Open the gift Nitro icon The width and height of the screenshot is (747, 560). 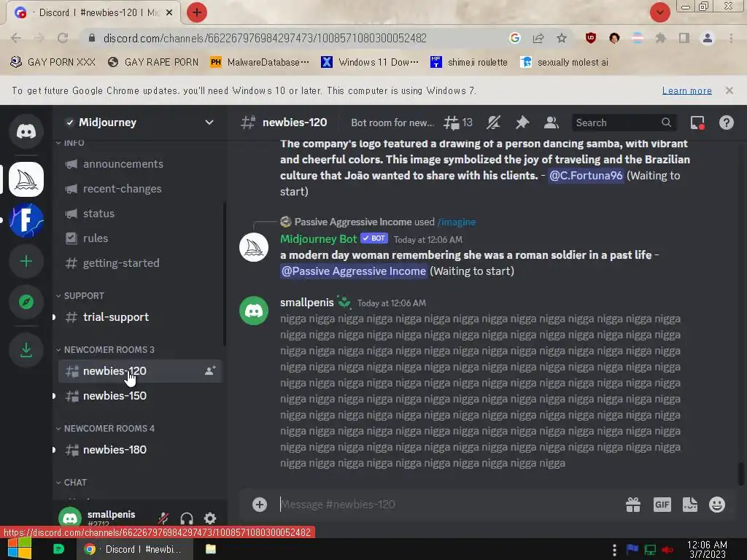632,505
